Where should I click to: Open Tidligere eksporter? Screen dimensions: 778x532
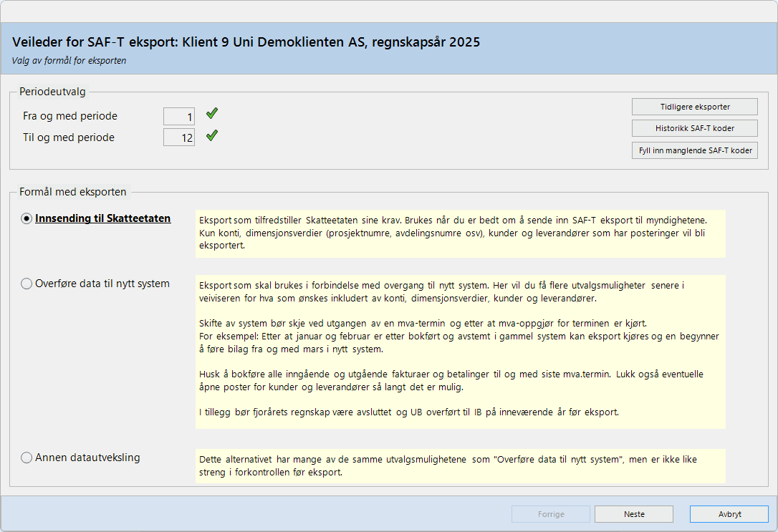tap(694, 107)
